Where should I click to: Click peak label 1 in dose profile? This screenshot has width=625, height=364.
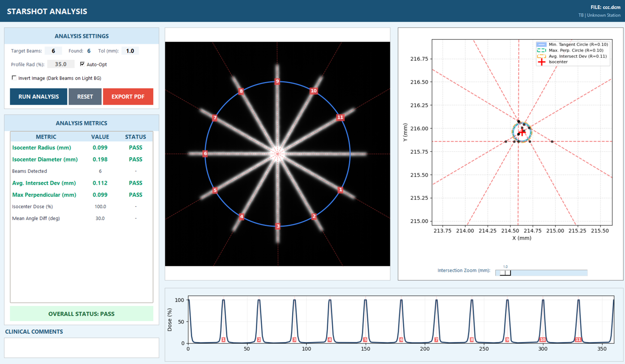[x=223, y=340]
